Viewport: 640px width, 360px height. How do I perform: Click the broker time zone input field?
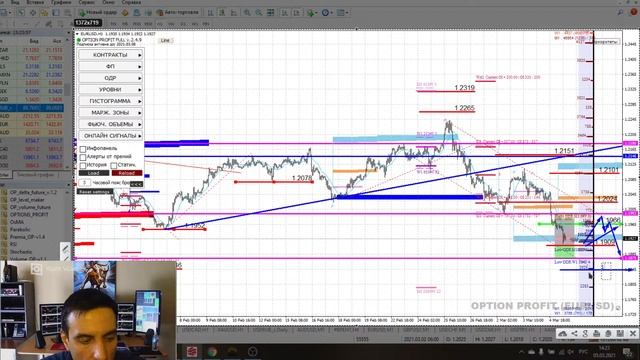click(84, 183)
